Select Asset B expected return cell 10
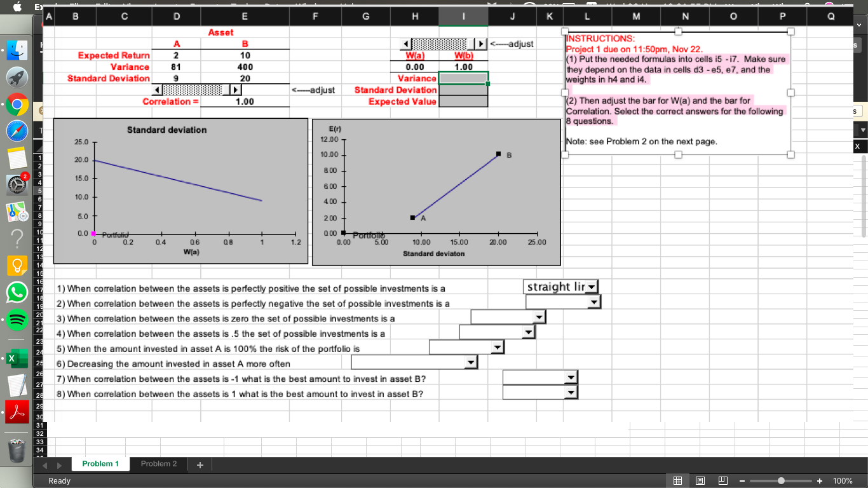 (x=245, y=55)
